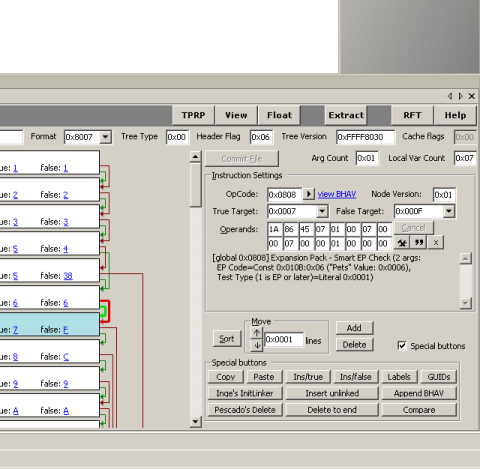Click the panel left-arrow navigation icon
This screenshot has height=469, width=480.
(450, 96)
